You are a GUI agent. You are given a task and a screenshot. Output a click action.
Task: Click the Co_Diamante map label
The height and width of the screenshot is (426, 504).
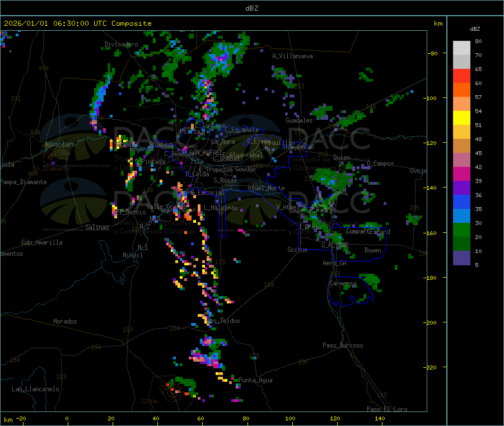[51, 168]
